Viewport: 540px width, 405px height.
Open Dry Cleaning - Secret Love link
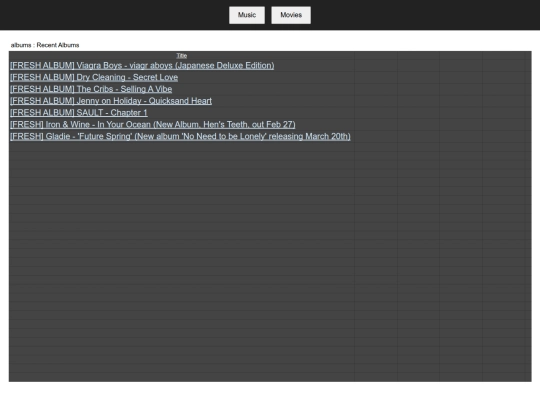click(x=94, y=77)
